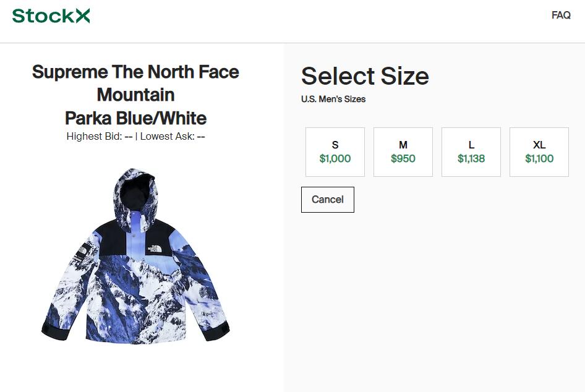
Task: Pick size XL at $1,100
Action: point(539,151)
